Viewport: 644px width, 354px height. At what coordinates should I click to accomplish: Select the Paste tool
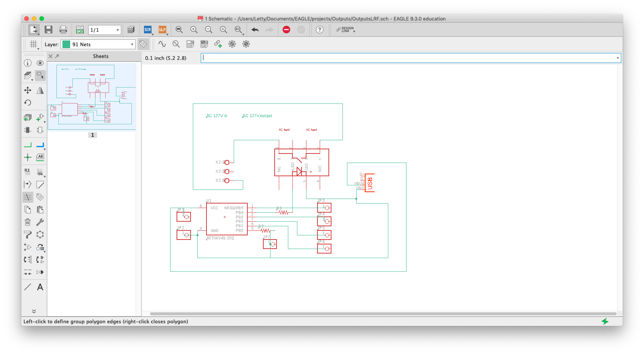[x=40, y=210]
